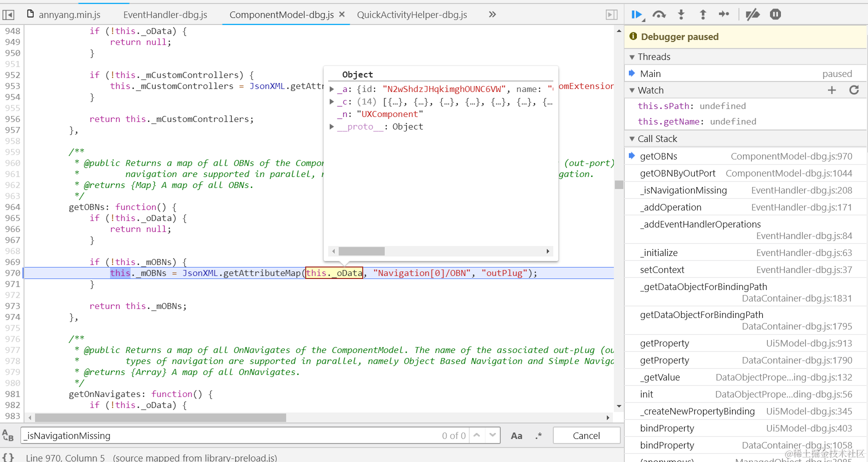868x462 pixels.
Task: Select _addEventHandlerOperations stack frame
Action: coord(745,230)
